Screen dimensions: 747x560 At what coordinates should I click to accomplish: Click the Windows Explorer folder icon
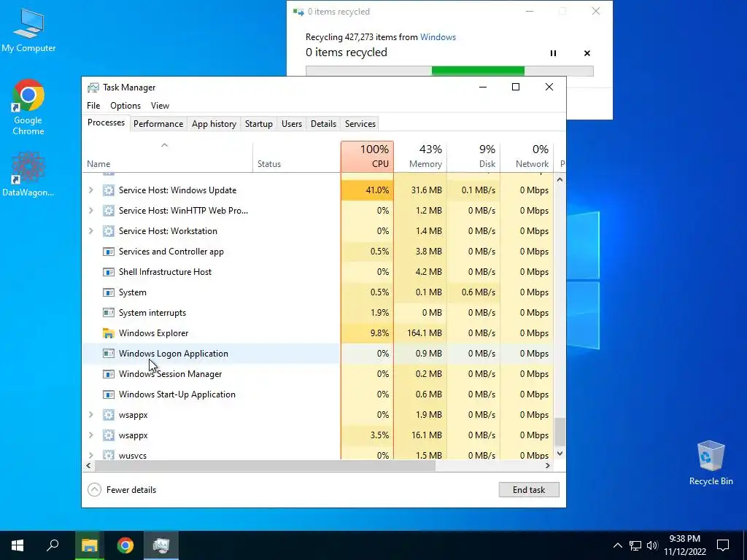pyautogui.click(x=109, y=333)
